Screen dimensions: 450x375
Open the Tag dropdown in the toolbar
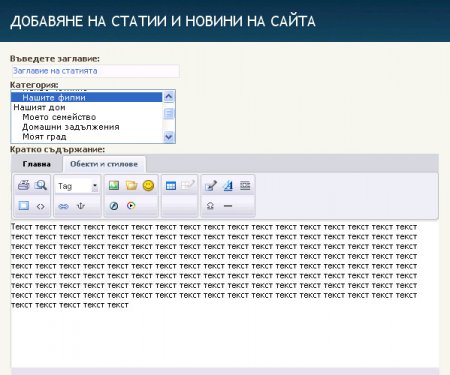click(77, 186)
